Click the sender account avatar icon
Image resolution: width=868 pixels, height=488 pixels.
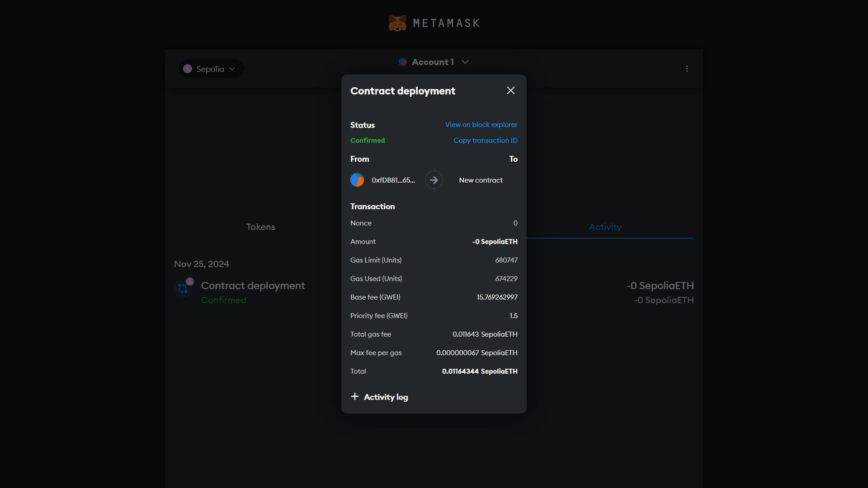pyautogui.click(x=357, y=180)
